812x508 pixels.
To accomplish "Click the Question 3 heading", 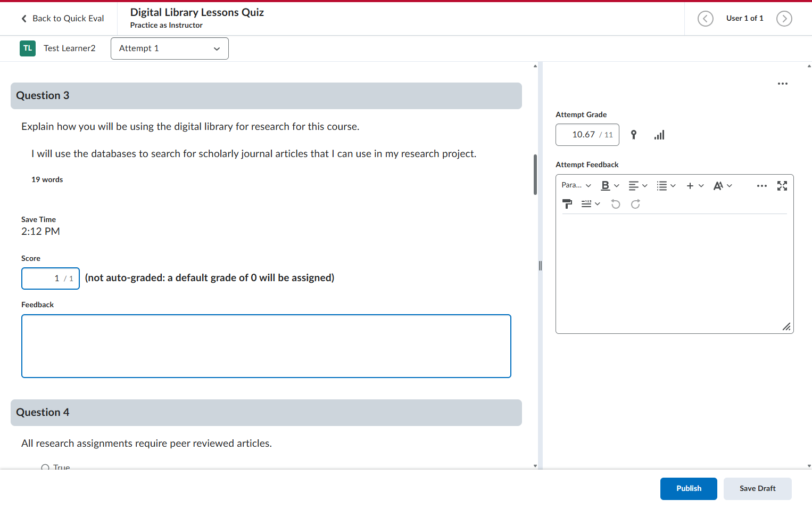I will 43,96.
